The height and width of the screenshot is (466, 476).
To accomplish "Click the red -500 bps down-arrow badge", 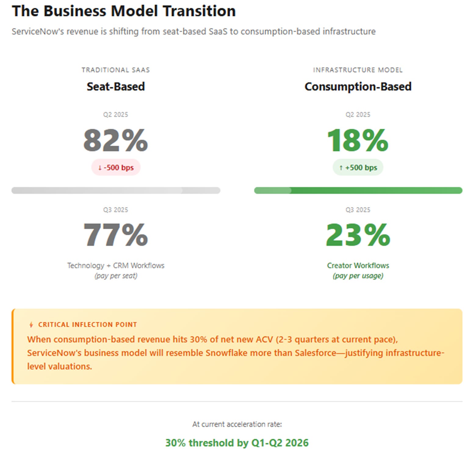I will click(x=116, y=167).
